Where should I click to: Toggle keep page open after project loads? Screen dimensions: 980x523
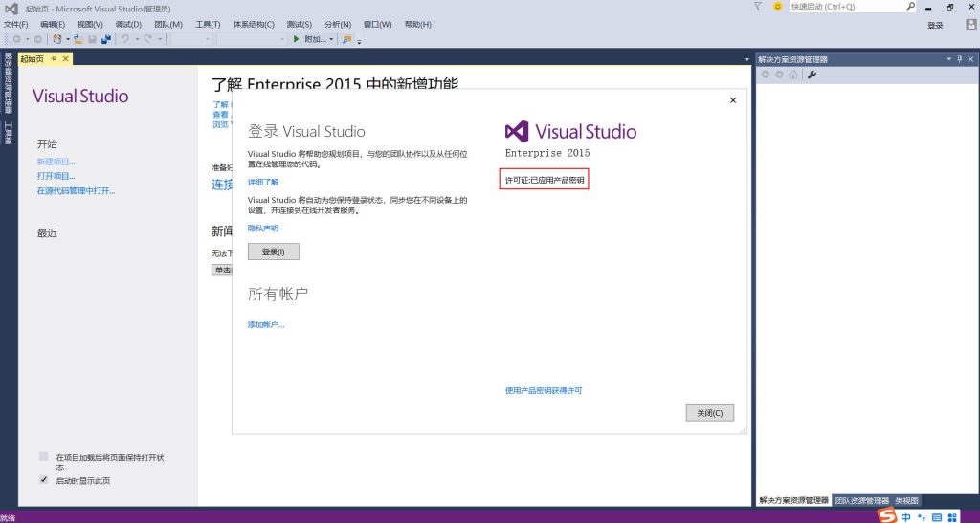coord(43,457)
